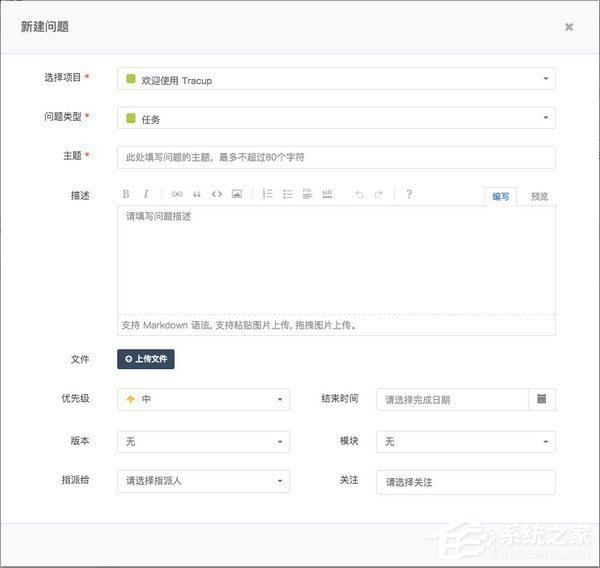Insert a hyperlink in the description

pos(177,194)
